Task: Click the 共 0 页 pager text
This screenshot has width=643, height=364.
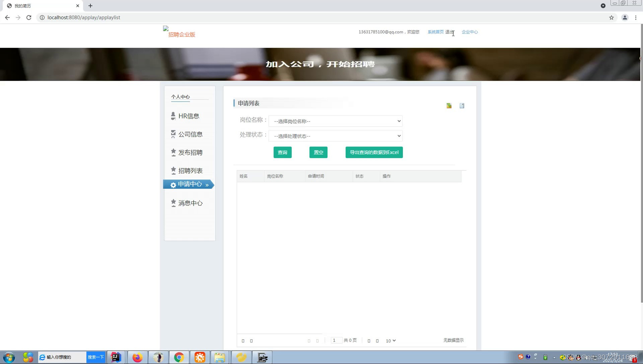Action: 350,340
